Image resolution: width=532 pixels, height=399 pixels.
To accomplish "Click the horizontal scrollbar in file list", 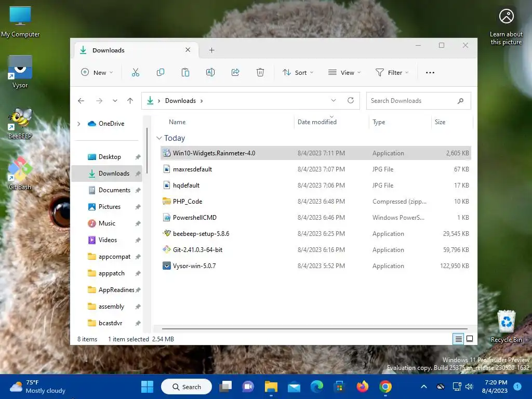I will (314, 328).
